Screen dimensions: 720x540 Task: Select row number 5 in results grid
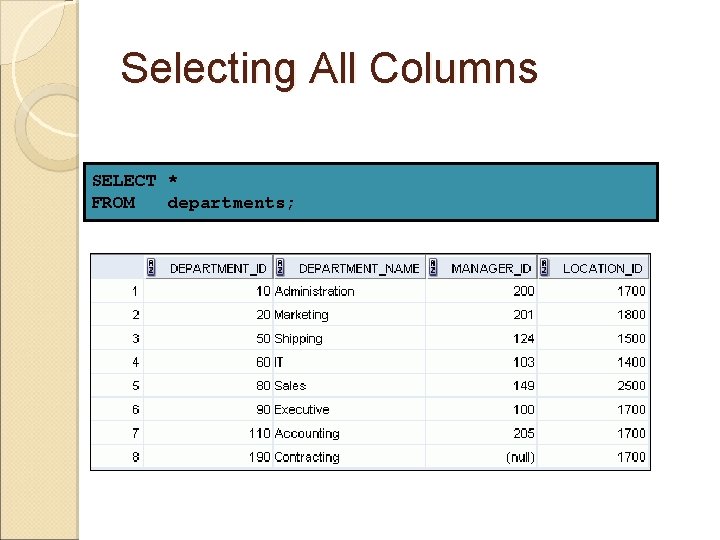click(118, 386)
